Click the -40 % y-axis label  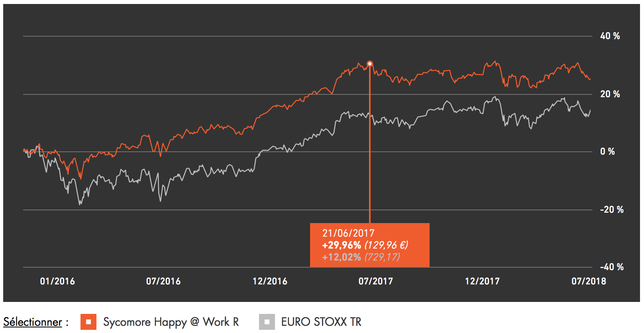click(612, 267)
